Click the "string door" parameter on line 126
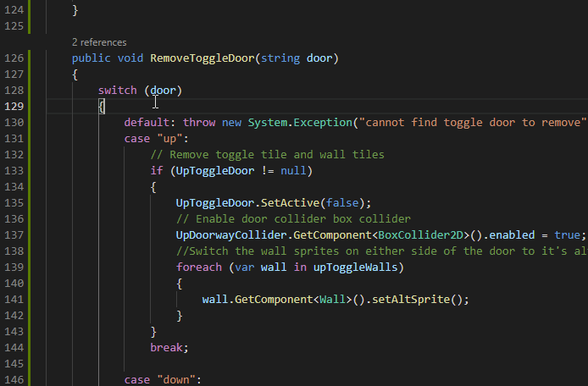Viewport: 588px width, 386px height. [297, 58]
